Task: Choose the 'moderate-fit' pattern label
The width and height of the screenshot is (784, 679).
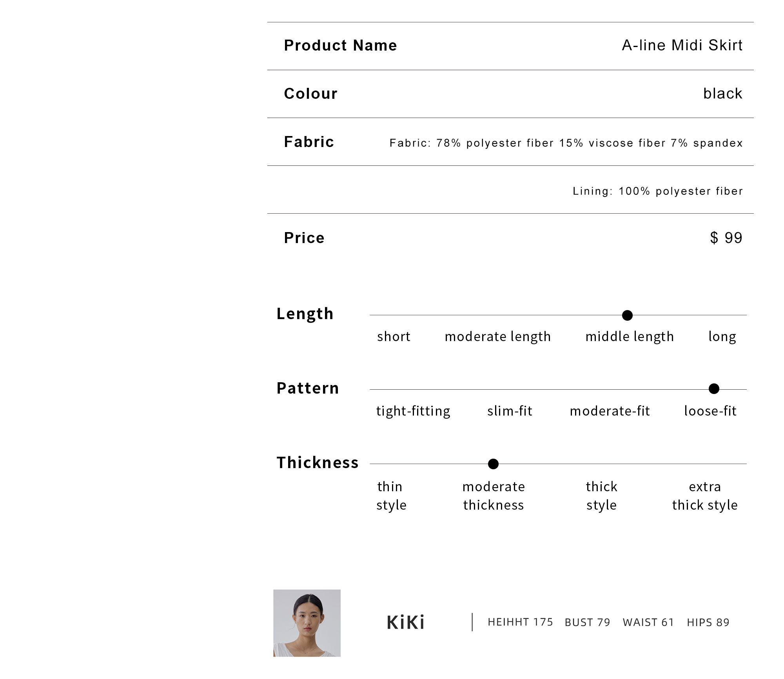Action: [x=610, y=411]
